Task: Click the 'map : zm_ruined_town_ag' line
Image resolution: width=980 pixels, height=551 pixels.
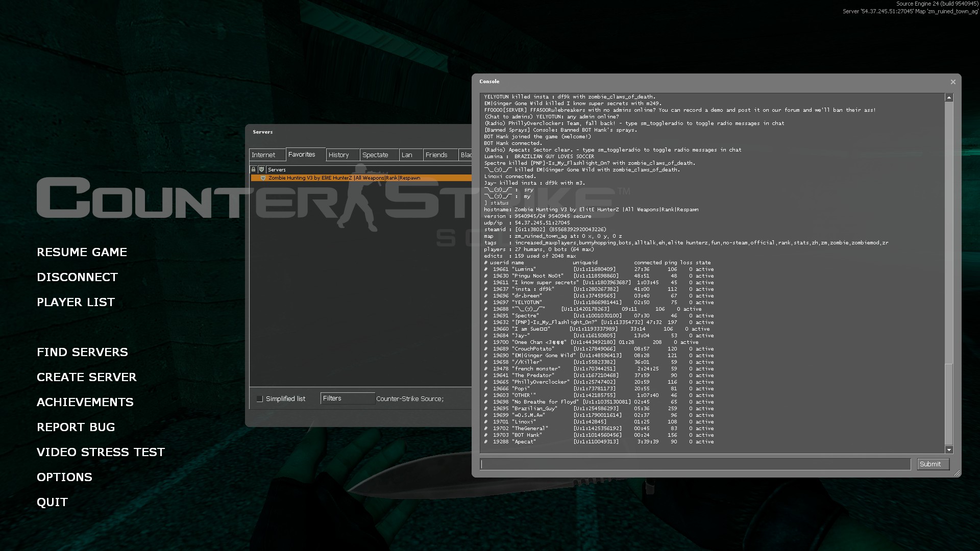Action: tap(553, 236)
